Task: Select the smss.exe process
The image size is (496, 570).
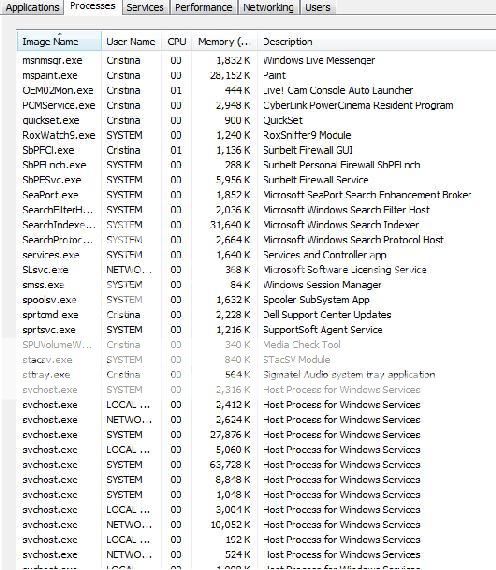Action: click(256, 285)
